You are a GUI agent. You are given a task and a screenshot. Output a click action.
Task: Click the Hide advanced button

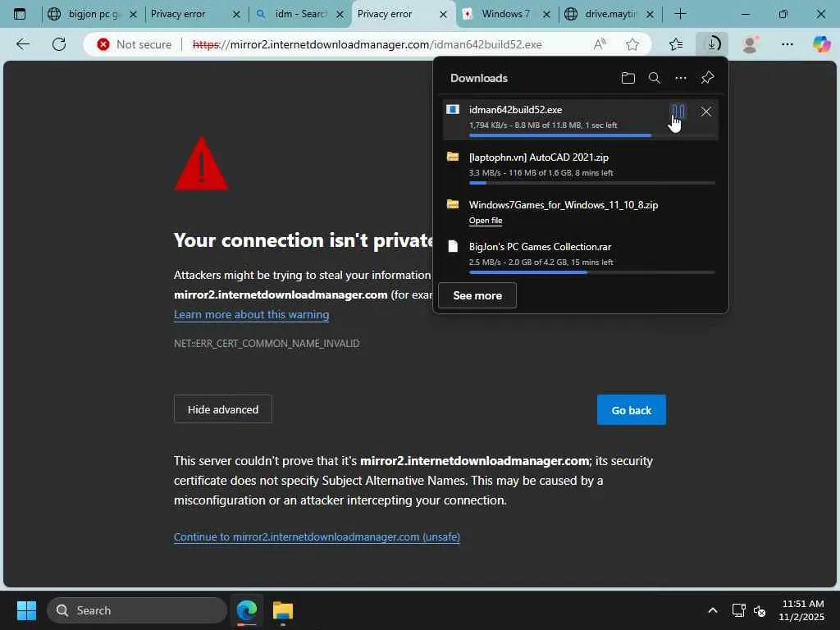coord(223,409)
